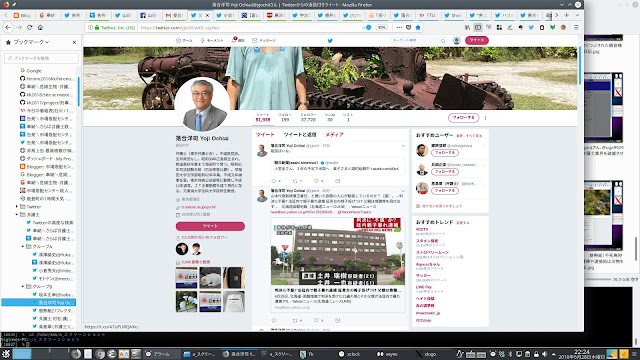Close the bookmarks sidebar
Image resolution: width=640 pixels, height=360 pixels.
(74, 42)
